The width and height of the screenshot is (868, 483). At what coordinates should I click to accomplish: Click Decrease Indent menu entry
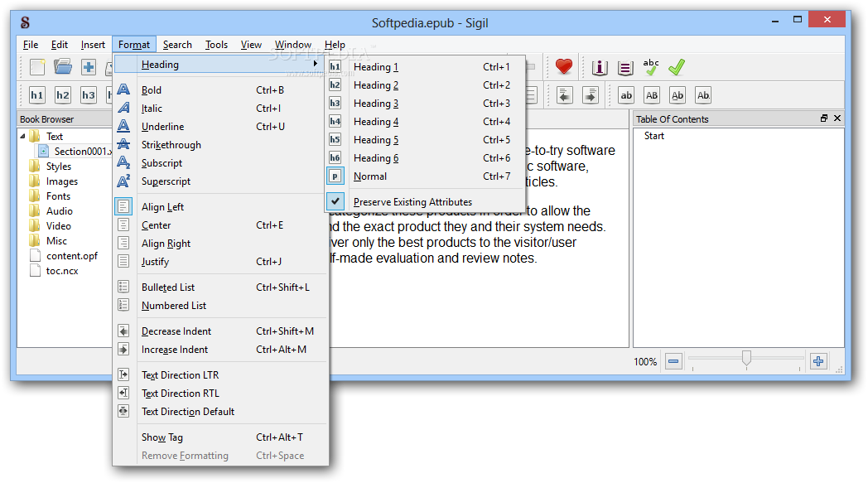(x=220, y=331)
